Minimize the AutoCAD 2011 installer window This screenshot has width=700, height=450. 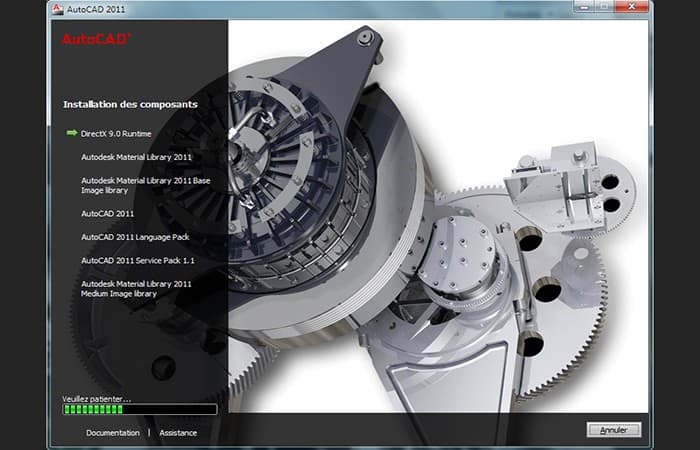point(584,6)
